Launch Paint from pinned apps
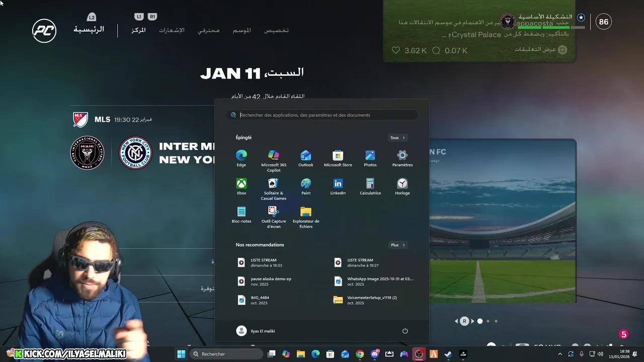The height and width of the screenshot is (362, 644). [x=306, y=187]
